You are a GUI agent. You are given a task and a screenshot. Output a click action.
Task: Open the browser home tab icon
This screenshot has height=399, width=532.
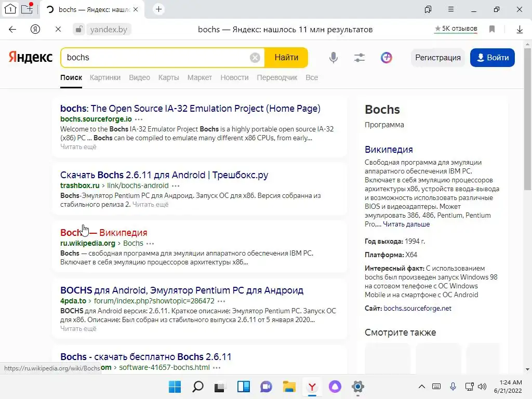pos(10,9)
